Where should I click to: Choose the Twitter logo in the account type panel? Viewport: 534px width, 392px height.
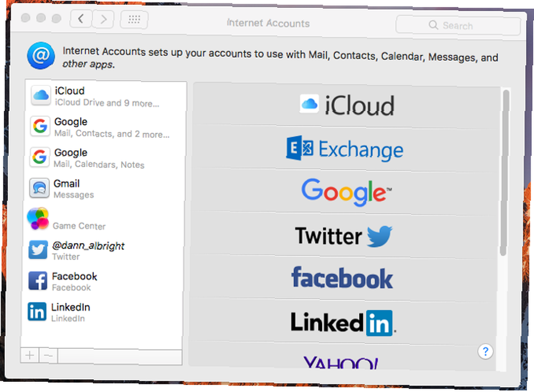[x=343, y=236]
